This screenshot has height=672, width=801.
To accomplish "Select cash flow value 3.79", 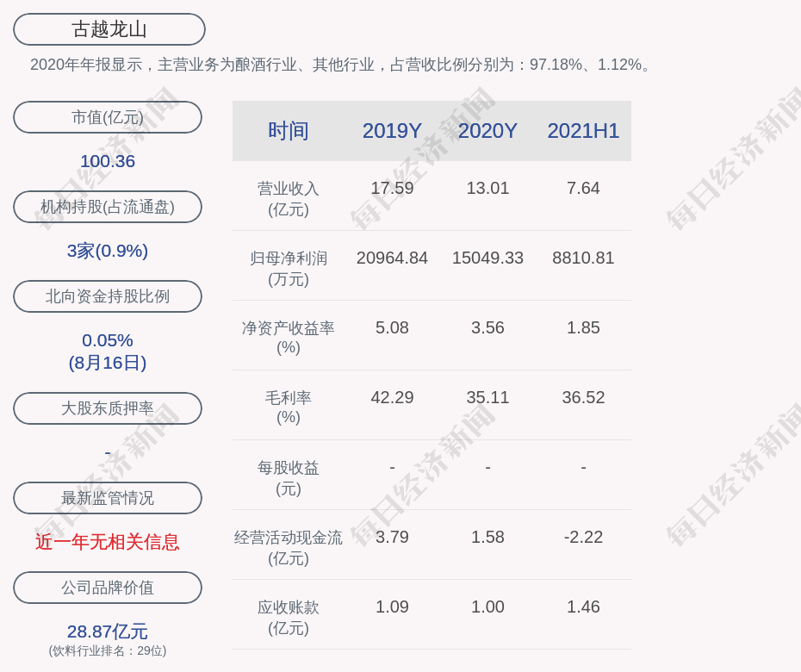I will click(393, 537).
